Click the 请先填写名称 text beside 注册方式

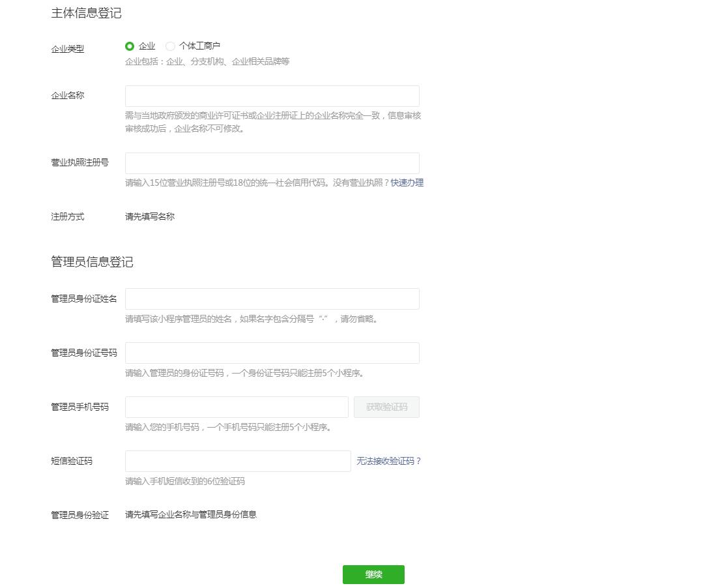(150, 217)
